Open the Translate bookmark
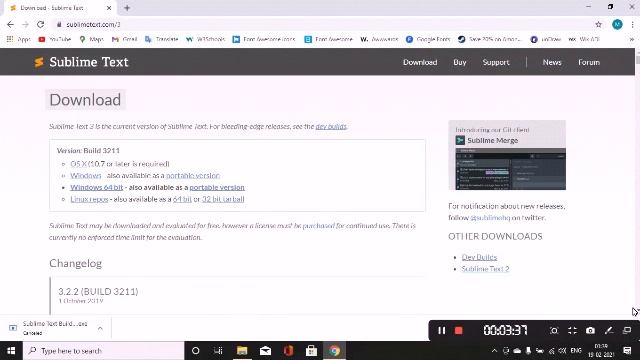The image size is (640, 360). point(162,39)
